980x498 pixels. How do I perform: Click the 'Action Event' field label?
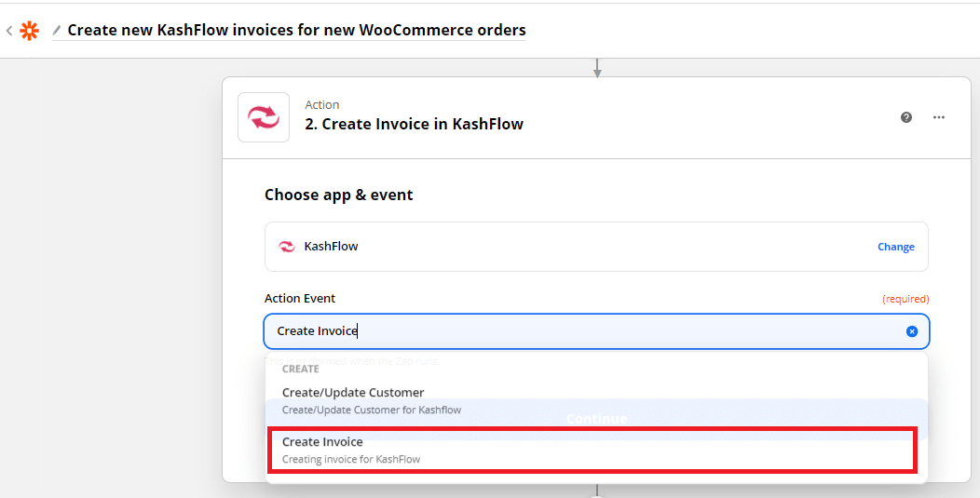tap(300, 299)
